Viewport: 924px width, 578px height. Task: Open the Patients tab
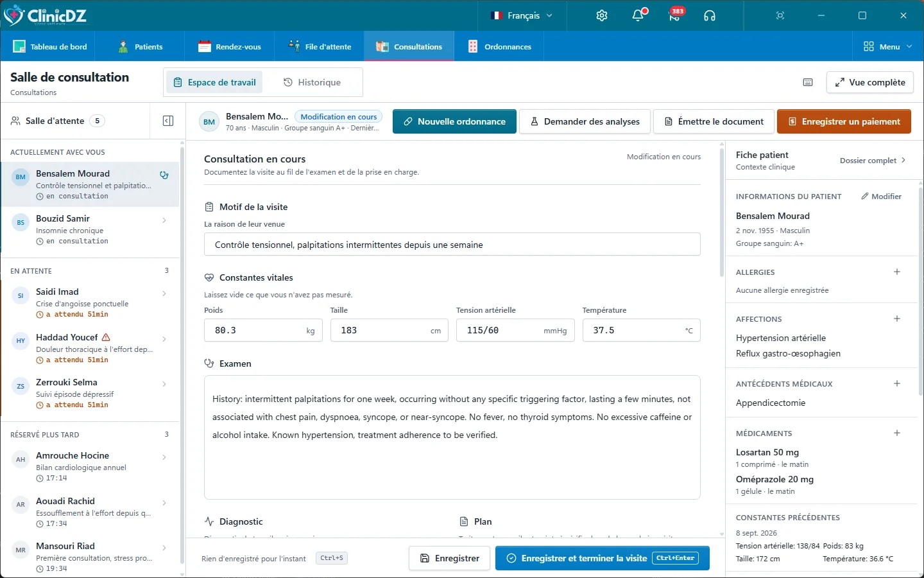pyautogui.click(x=140, y=46)
